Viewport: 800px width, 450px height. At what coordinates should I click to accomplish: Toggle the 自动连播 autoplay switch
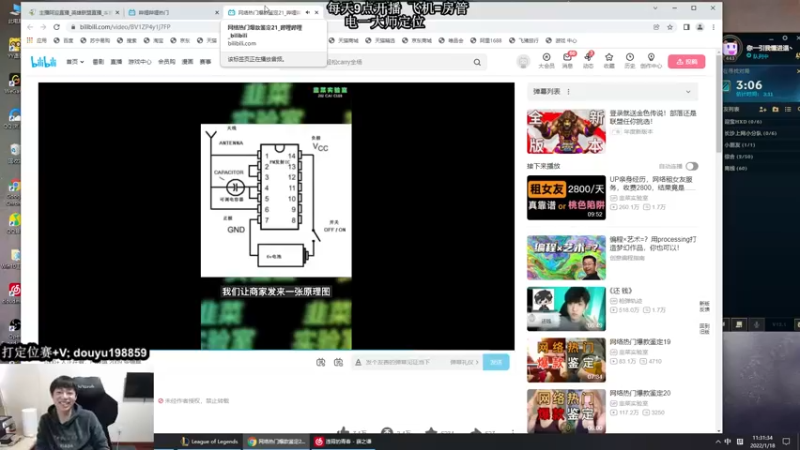tap(692, 166)
